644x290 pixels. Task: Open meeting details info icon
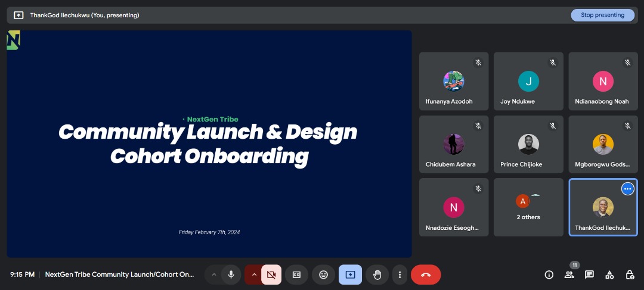(x=549, y=275)
